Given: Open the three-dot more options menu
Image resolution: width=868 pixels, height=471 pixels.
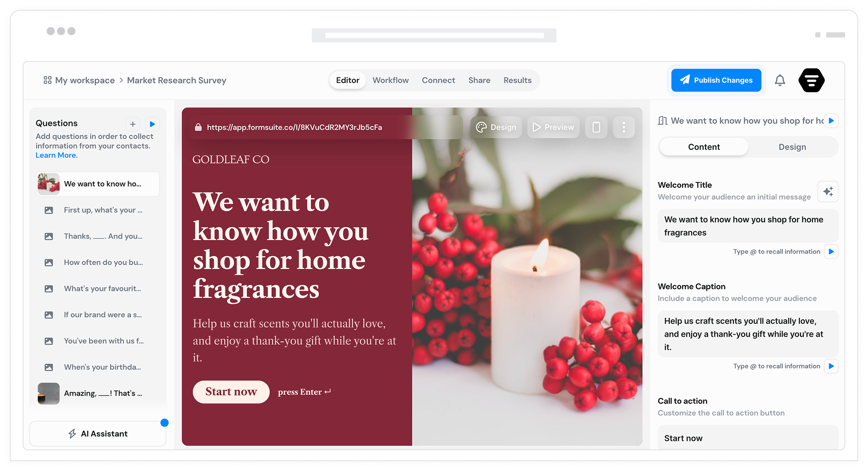Looking at the screenshot, I should click(x=624, y=127).
